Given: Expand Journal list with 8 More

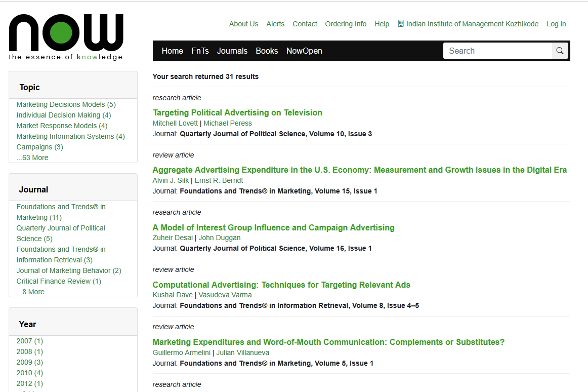Looking at the screenshot, I should tap(30, 292).
